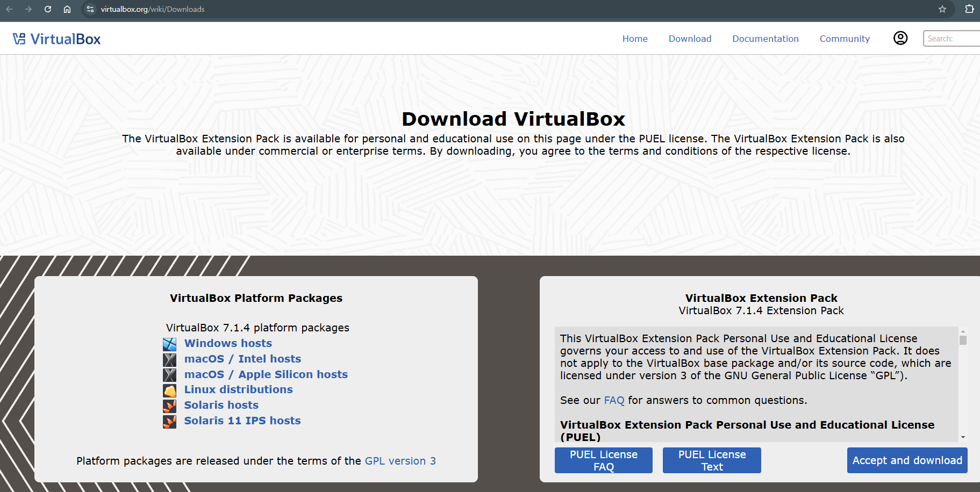
Task: Download Windows hosts package
Action: click(228, 343)
